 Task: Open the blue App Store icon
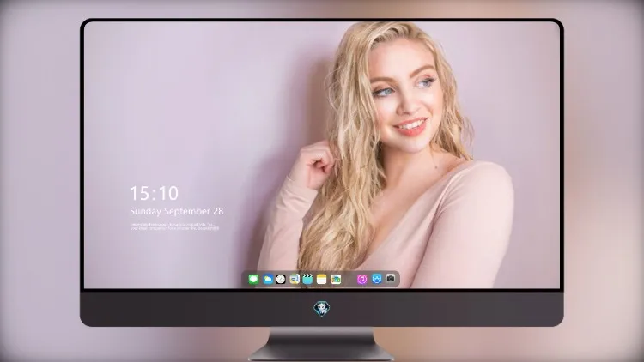[377, 279]
